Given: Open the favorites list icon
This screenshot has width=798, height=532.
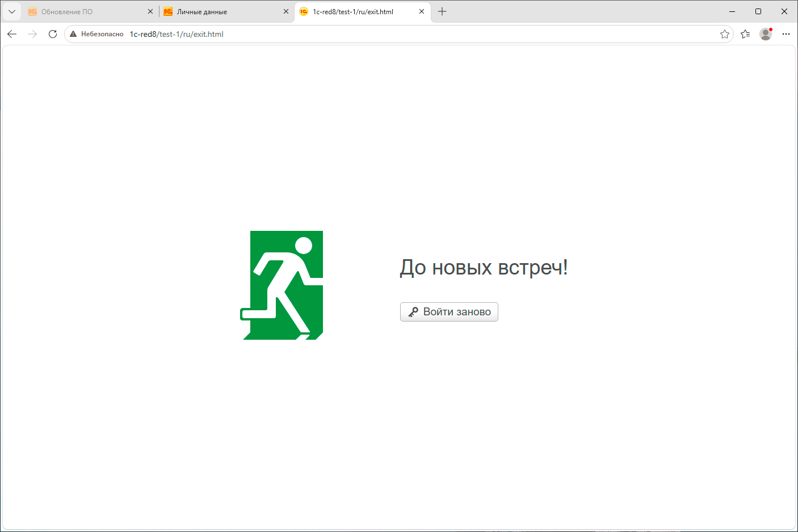Looking at the screenshot, I should (x=745, y=34).
